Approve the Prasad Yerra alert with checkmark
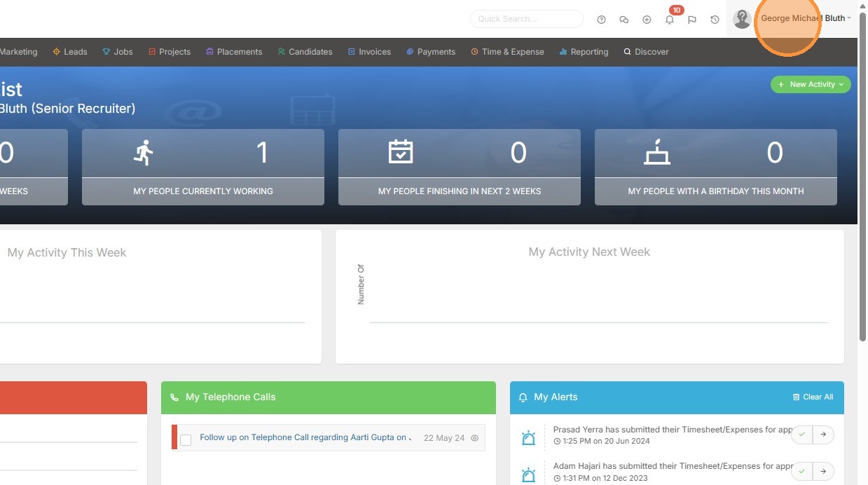 pyautogui.click(x=801, y=435)
